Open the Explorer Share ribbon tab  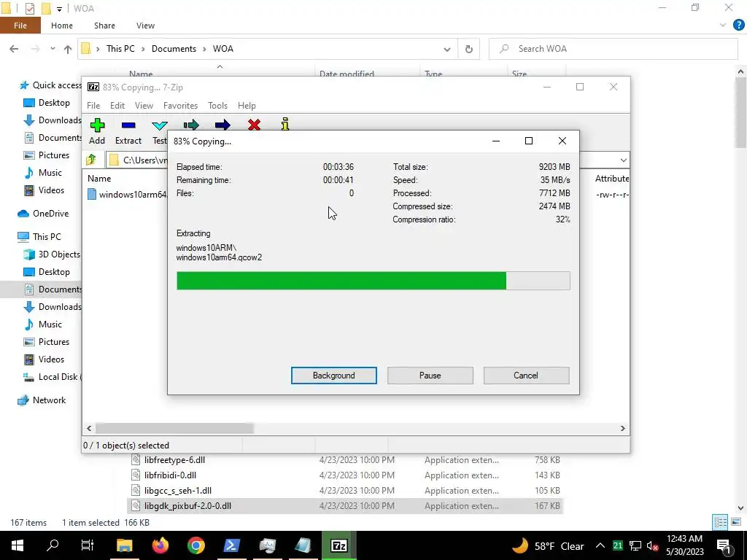click(x=104, y=26)
